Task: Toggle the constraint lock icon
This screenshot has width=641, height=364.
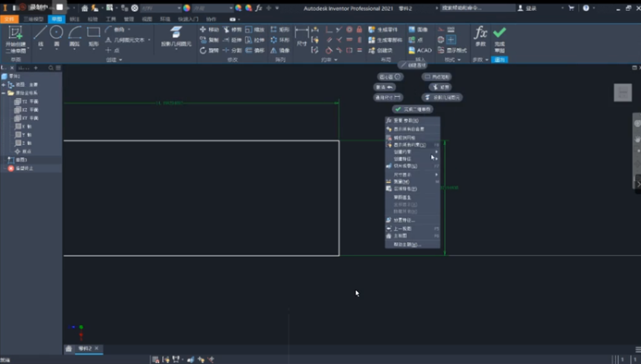Action: pos(359,30)
